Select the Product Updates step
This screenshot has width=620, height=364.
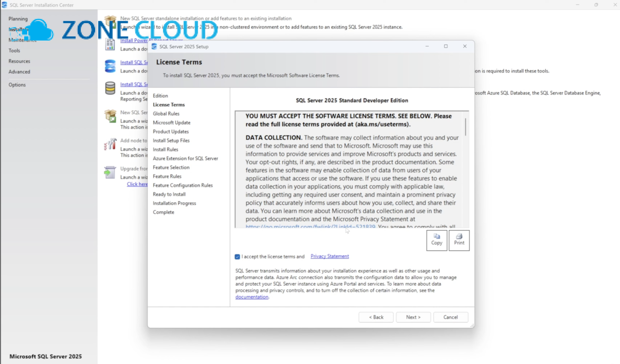pyautogui.click(x=171, y=132)
